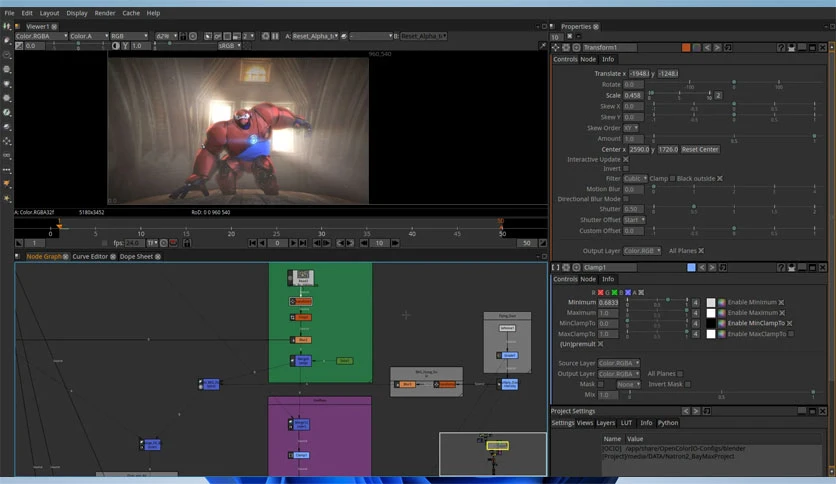Toggle the (Un)premult checkbox
The height and width of the screenshot is (484, 836).
tap(601, 344)
